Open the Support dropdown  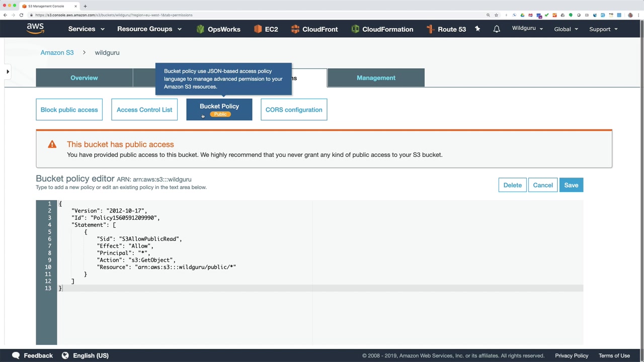(603, 29)
